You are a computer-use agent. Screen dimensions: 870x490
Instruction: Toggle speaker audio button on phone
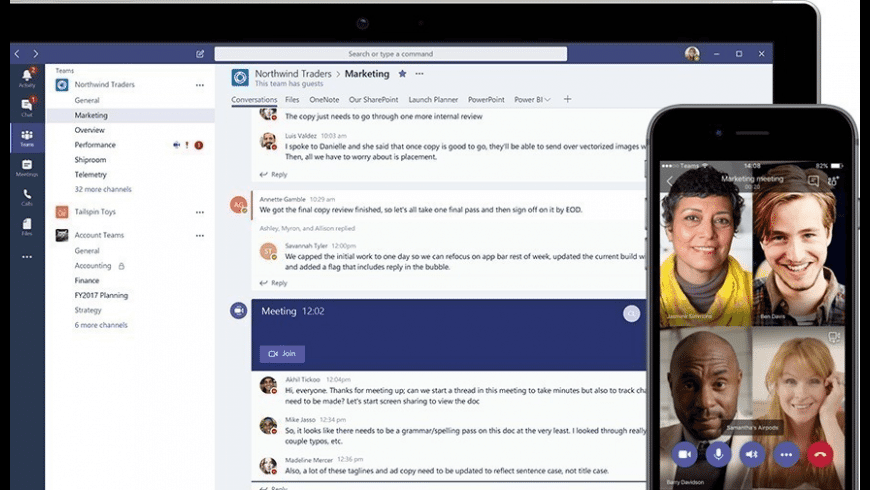pos(752,454)
